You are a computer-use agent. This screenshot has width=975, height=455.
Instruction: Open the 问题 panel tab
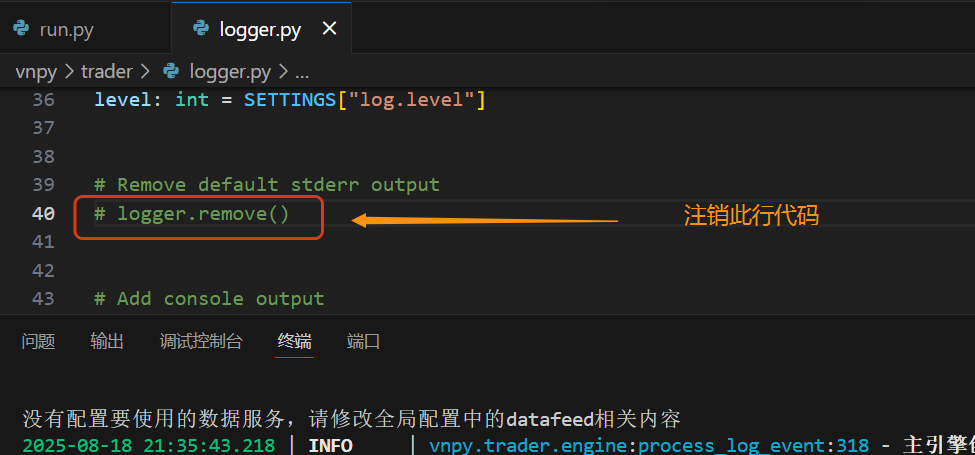(39, 341)
